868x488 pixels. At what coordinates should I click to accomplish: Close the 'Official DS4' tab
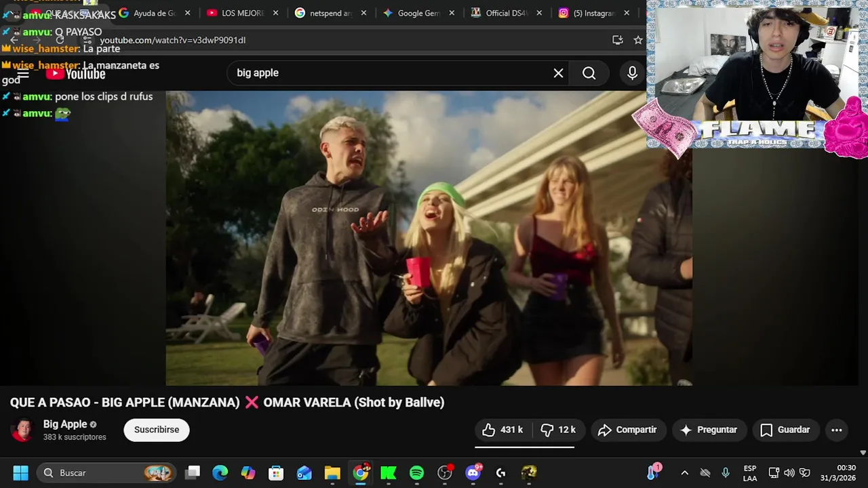point(539,13)
